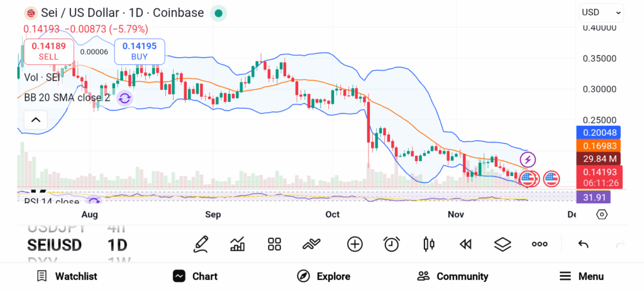Undo the last chart action
644x290 pixels.
pyautogui.click(x=583, y=244)
